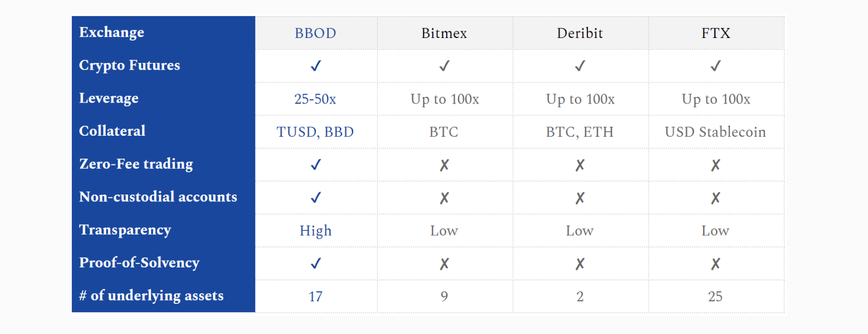Screen dimensions: 868x334
Task: Click the Bitmex column header
Action: pos(444,33)
